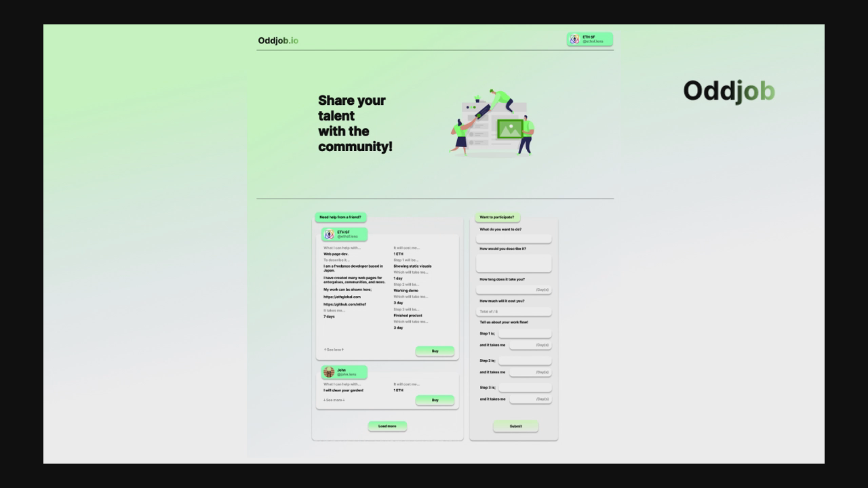Focus the Total cost input field

tap(513, 312)
